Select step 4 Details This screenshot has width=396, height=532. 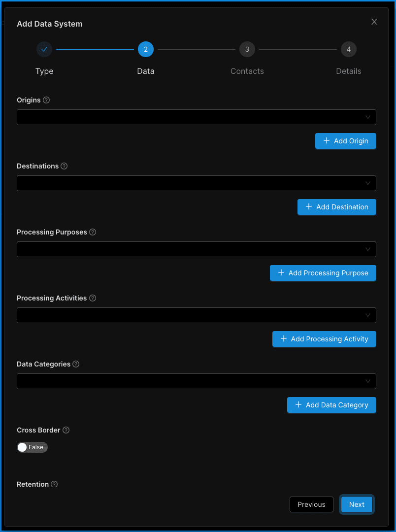(349, 49)
